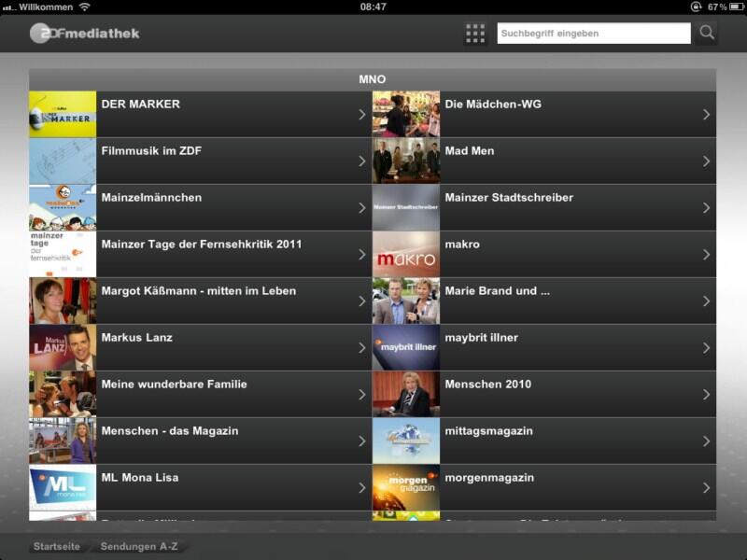Open Menschen 2010 thumbnail
The width and height of the screenshot is (747, 560).
406,394
